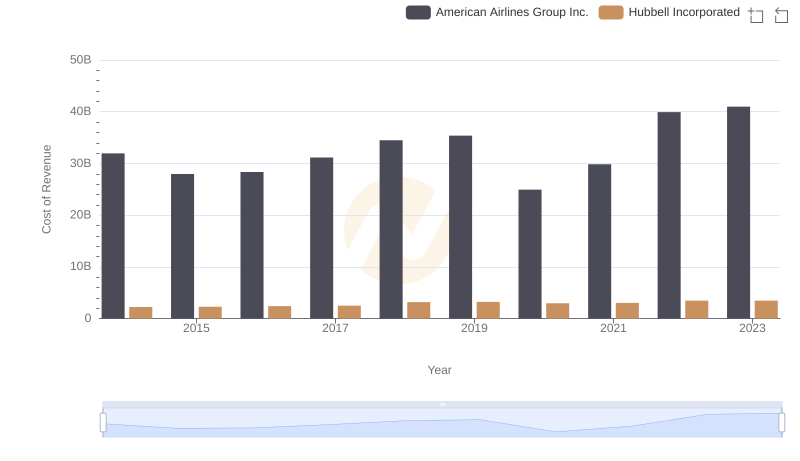Select the 2020 Hubbell Incorporated bar
The image size is (800, 461).
click(558, 311)
